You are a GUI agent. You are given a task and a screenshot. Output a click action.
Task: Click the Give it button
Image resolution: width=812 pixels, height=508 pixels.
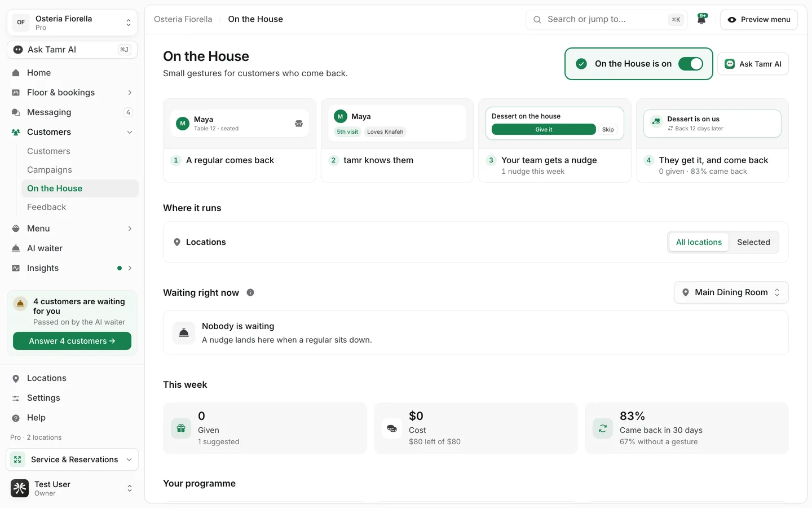click(544, 129)
